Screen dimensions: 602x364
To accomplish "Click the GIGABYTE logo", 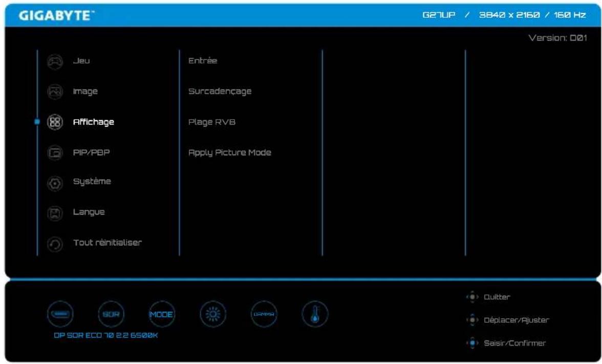I will (56, 16).
